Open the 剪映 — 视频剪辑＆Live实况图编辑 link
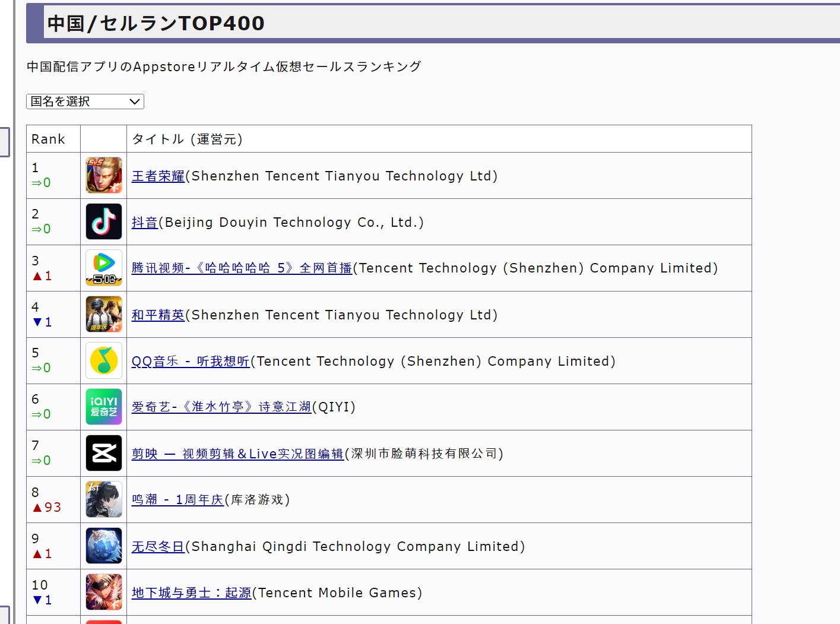840x624 pixels. [x=237, y=454]
